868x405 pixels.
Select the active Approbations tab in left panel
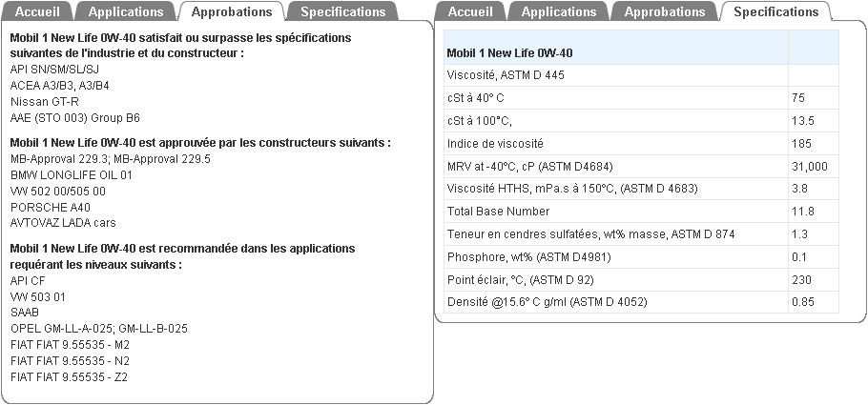click(x=232, y=12)
